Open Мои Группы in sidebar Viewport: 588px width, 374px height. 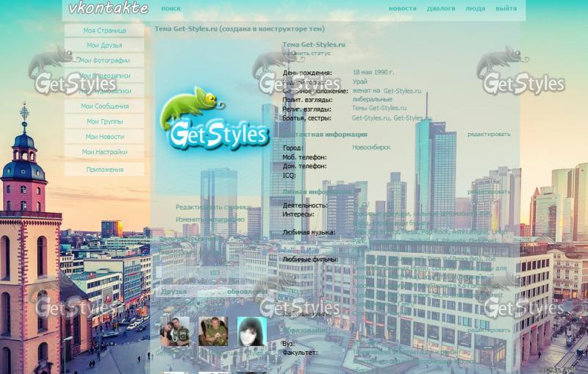[104, 121]
